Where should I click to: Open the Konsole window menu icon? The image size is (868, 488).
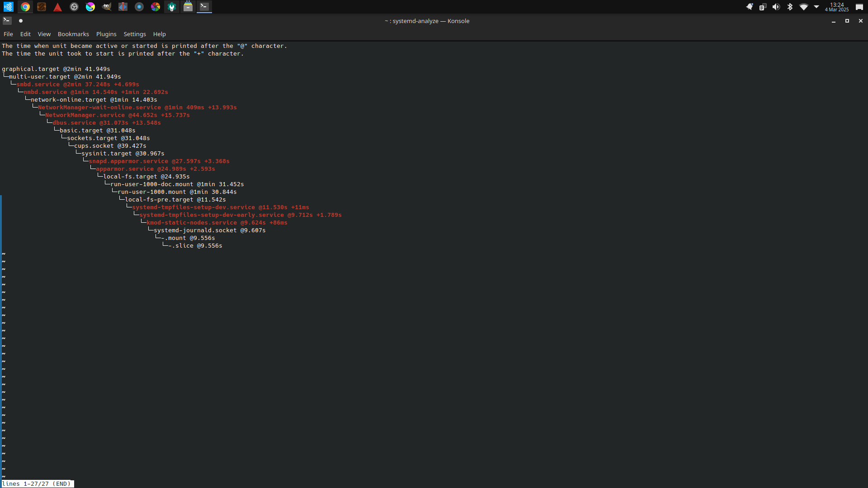click(7, 21)
